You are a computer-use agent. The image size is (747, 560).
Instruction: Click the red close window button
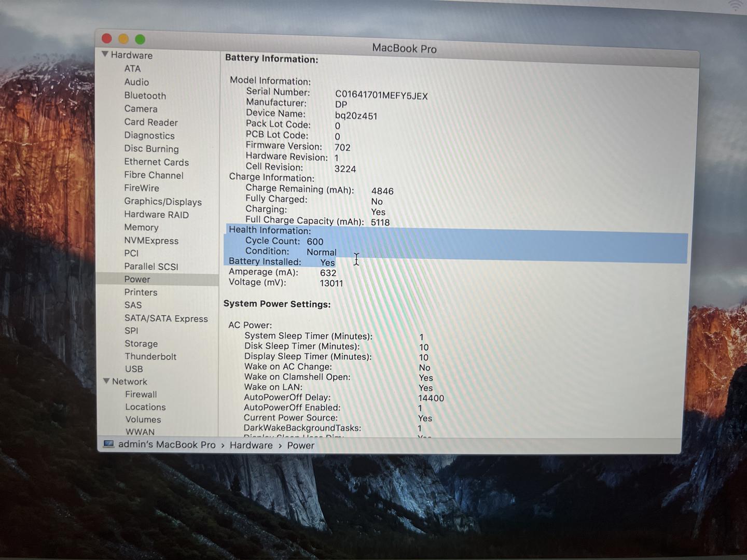107,38
